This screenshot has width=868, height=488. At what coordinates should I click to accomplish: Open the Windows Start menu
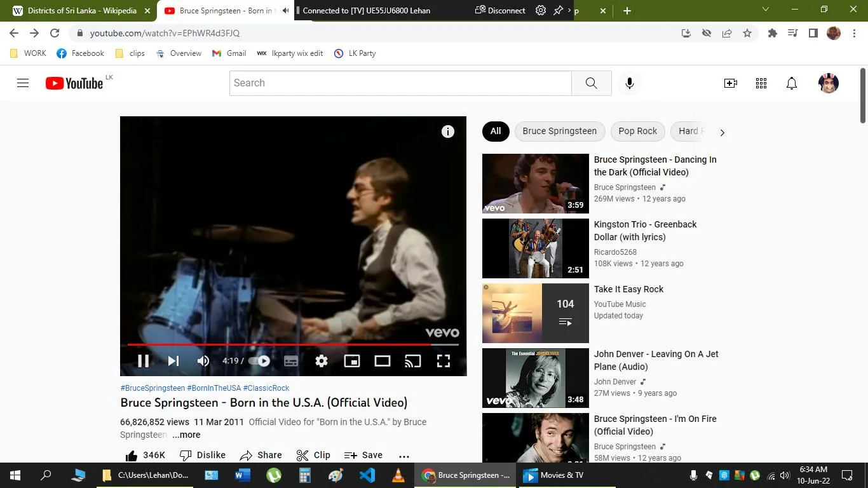coord(15,475)
